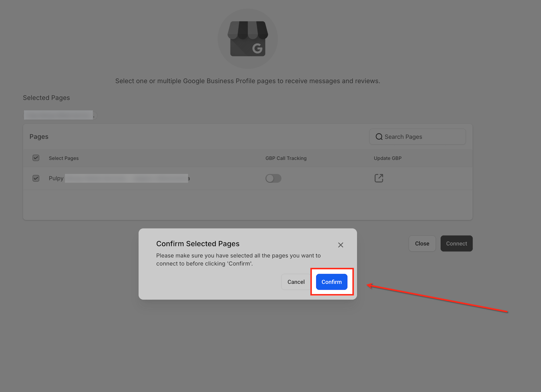
Task: Click the Selected Pages section label
Action: (46, 98)
